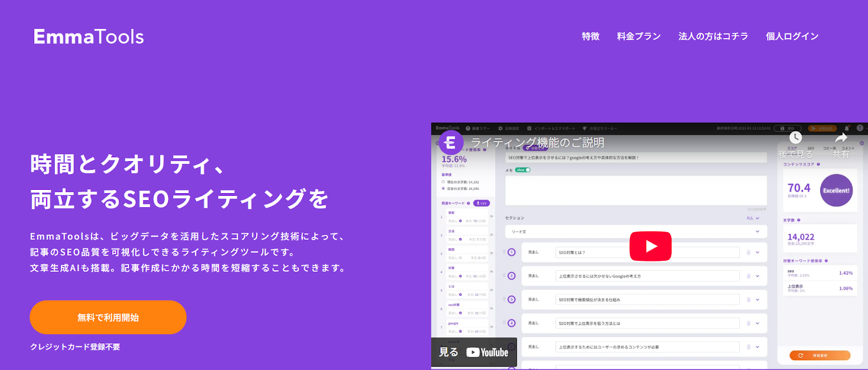
Task: Click 記事設定 gear in the video preview
Action: click(508, 129)
